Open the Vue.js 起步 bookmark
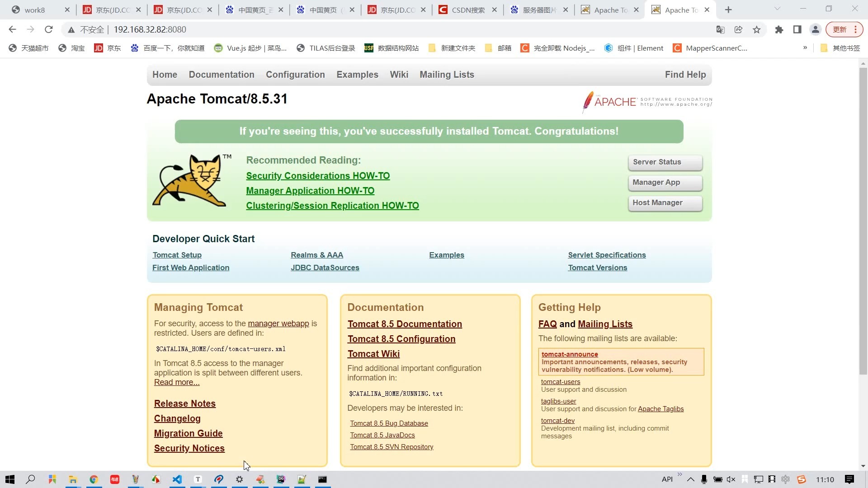The width and height of the screenshot is (868, 488). click(250, 48)
